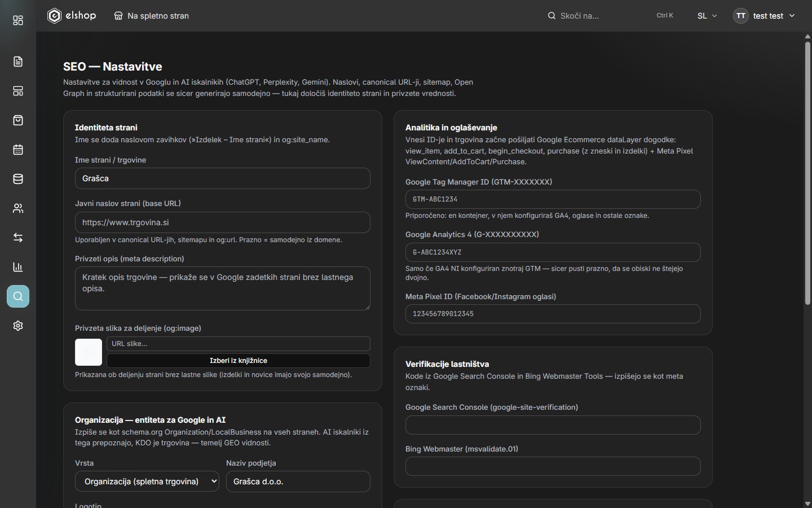Click the Privzeta slika za deljenje (og:image) label
The width and height of the screenshot is (812, 508).
[138, 328]
